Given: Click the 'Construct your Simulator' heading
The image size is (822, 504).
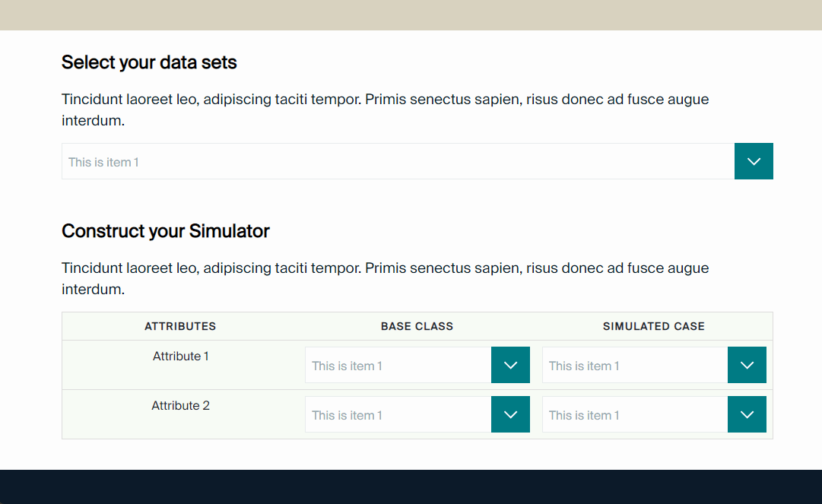Looking at the screenshot, I should (166, 231).
